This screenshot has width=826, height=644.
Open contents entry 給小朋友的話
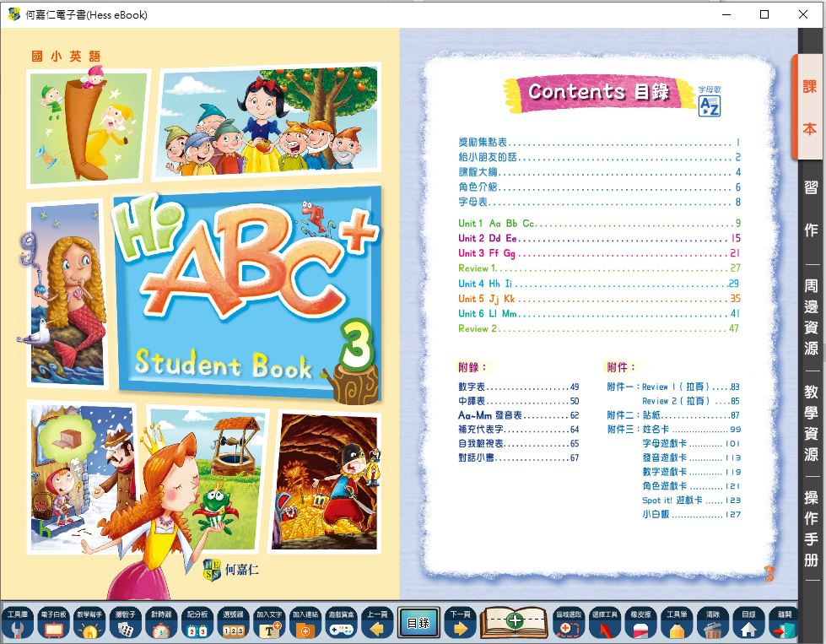pyautogui.click(x=600, y=157)
